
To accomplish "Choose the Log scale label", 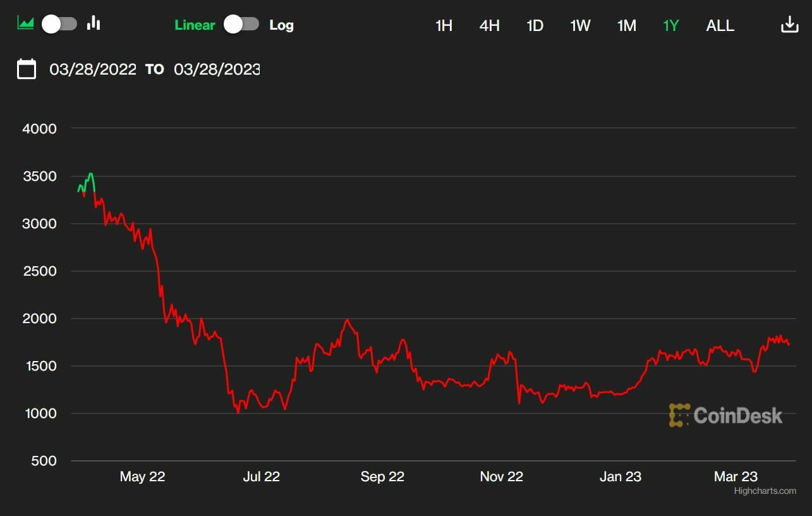I will [281, 25].
